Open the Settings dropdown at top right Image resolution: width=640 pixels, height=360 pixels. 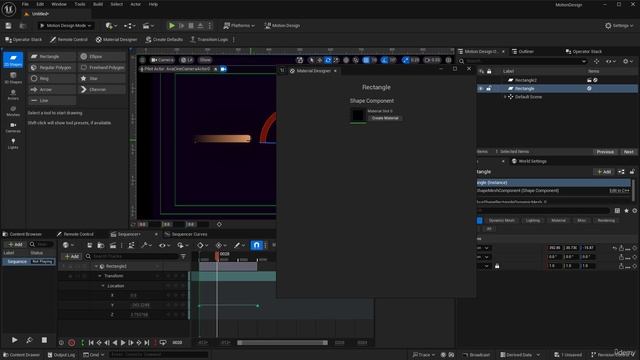(x=620, y=26)
